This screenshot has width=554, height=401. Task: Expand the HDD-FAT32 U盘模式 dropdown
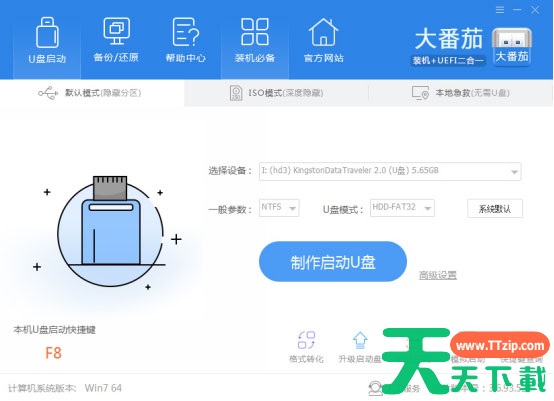[x=402, y=208]
